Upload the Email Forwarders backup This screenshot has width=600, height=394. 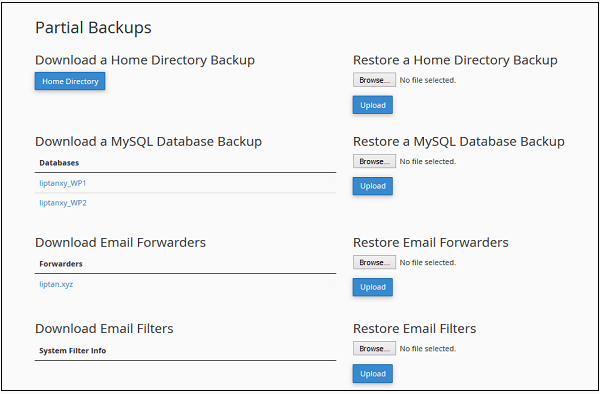coord(373,287)
